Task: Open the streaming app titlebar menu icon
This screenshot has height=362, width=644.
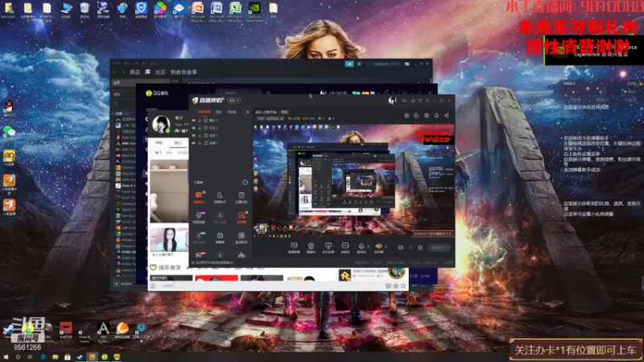Action: coord(427,101)
